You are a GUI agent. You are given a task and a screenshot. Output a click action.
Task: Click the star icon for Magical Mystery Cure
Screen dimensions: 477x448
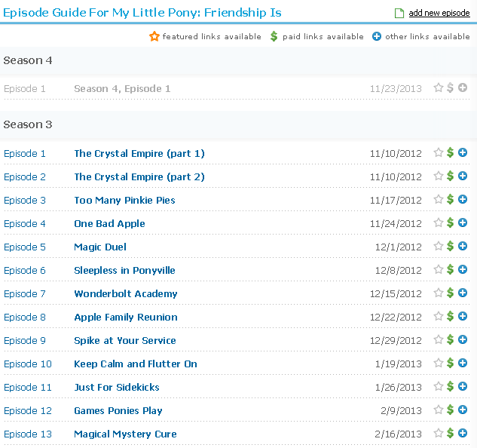coord(439,433)
